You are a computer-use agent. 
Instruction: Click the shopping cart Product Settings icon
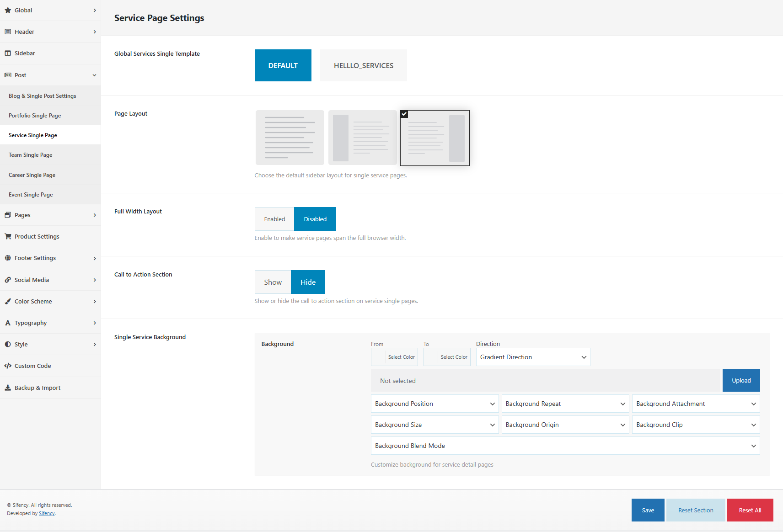8,236
